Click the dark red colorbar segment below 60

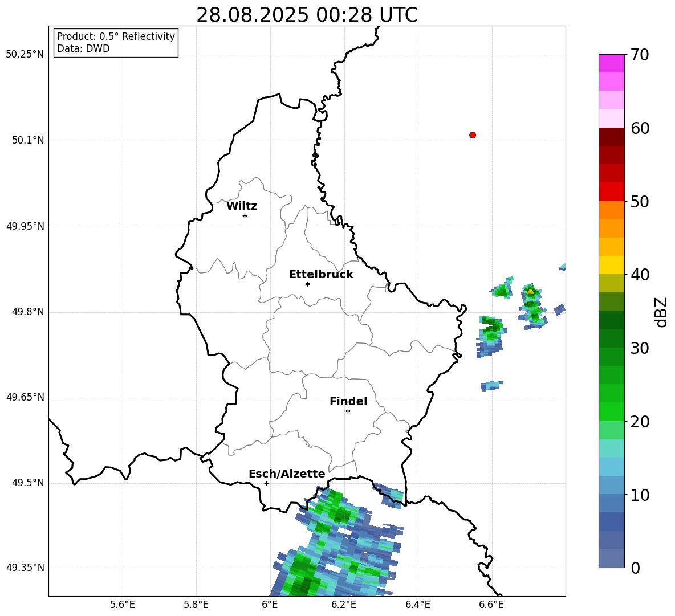(611, 137)
